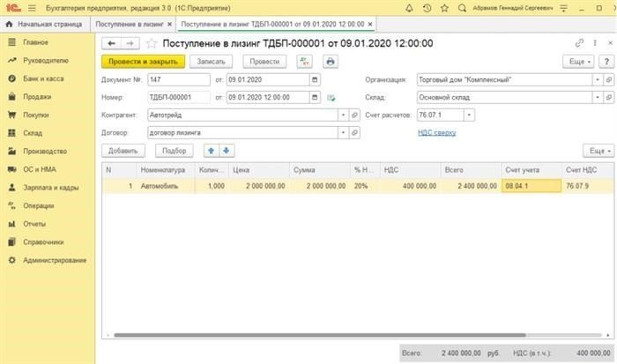Click the Счет учета cell 08.04.1
This screenshot has width=617, height=364.
(x=531, y=186)
